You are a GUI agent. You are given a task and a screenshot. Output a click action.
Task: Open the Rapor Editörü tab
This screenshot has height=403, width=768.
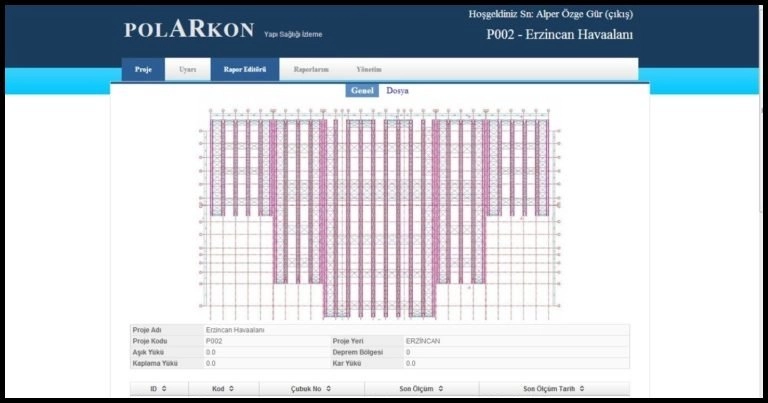point(244,70)
